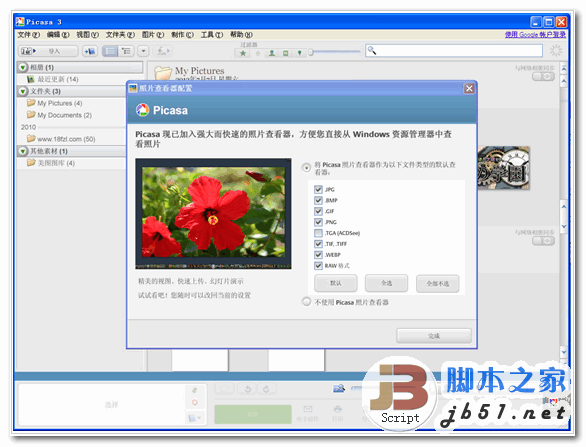Toggle the .JPG checkbox
This screenshot has height=447, width=586.
point(318,189)
